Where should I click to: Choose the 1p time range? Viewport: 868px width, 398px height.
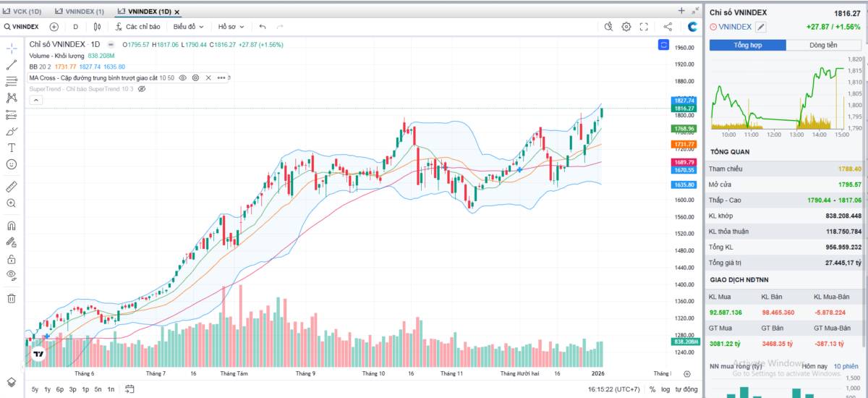[85, 389]
